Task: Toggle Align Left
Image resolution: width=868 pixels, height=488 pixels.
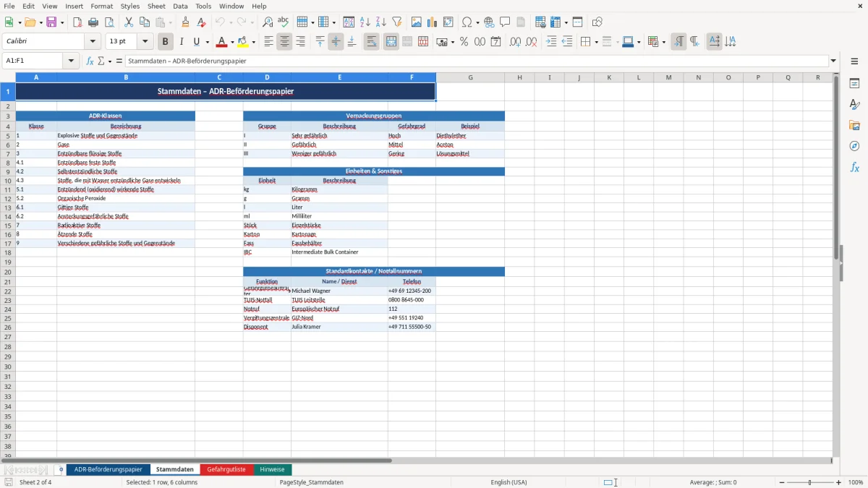Action: point(268,42)
